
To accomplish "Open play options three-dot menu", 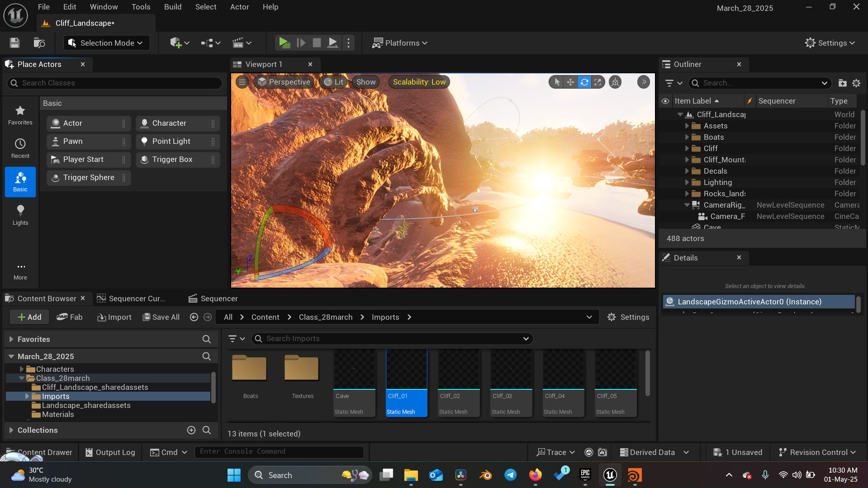I will tap(348, 43).
